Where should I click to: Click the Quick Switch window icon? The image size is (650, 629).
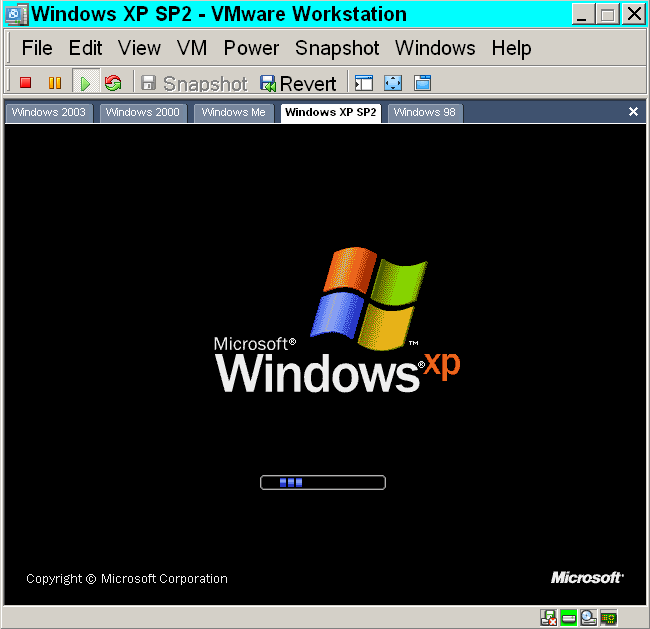pos(422,83)
